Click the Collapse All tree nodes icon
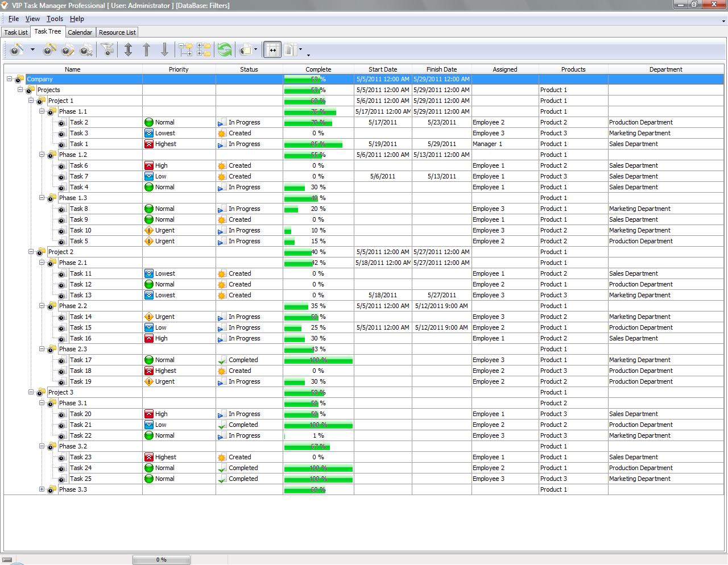728x565 pixels. [x=204, y=50]
